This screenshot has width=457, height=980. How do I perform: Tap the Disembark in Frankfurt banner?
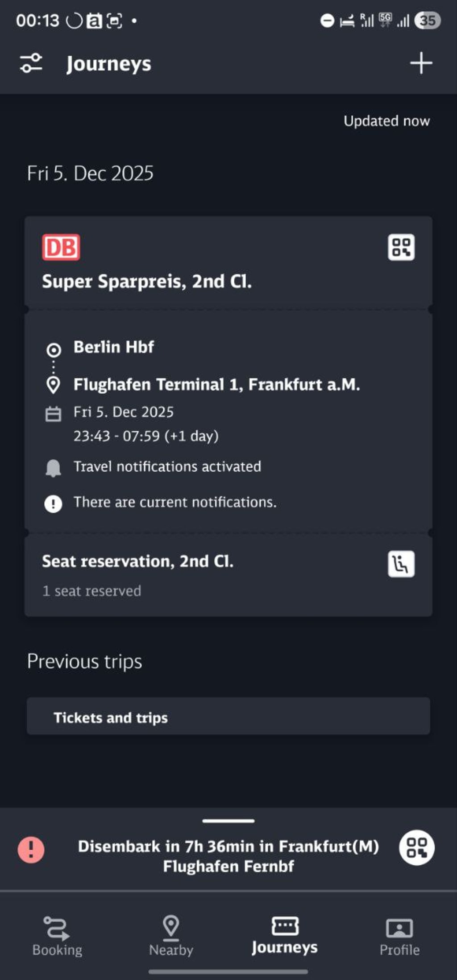coord(228,856)
